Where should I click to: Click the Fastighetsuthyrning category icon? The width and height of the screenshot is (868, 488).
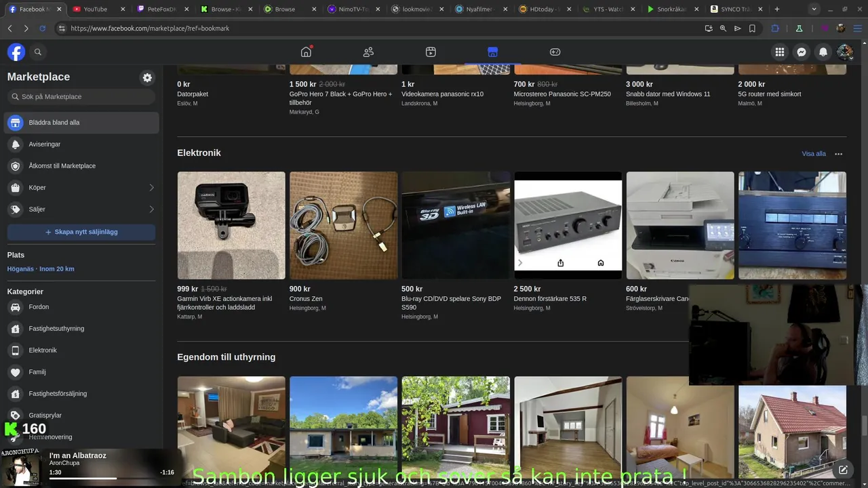pyautogui.click(x=16, y=329)
